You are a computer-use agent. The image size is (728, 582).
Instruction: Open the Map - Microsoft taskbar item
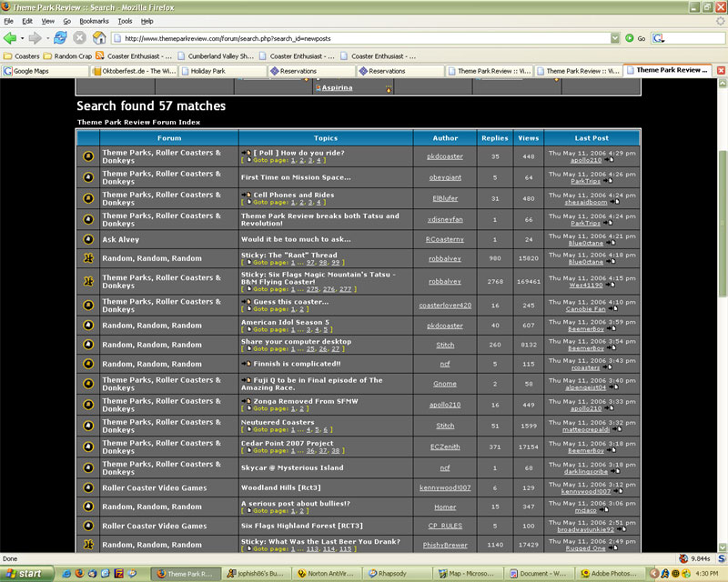coord(469,574)
